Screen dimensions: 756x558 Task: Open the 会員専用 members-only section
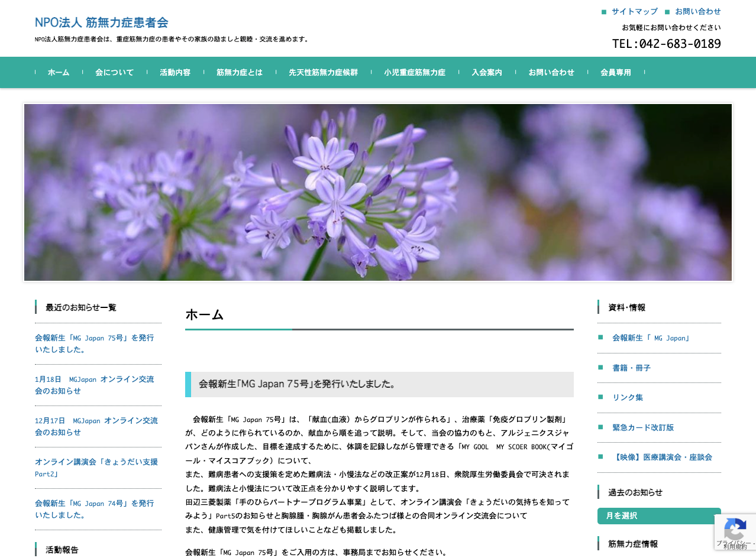616,72
